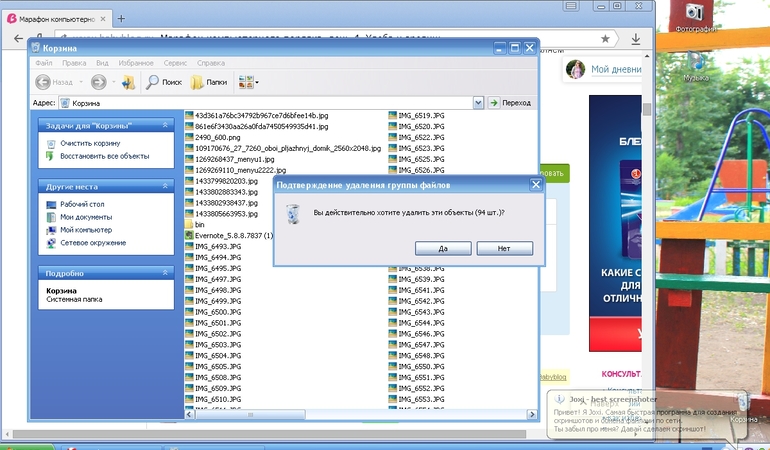Click the bookmark star in browser address bar
This screenshot has height=450, width=770.
606,38
